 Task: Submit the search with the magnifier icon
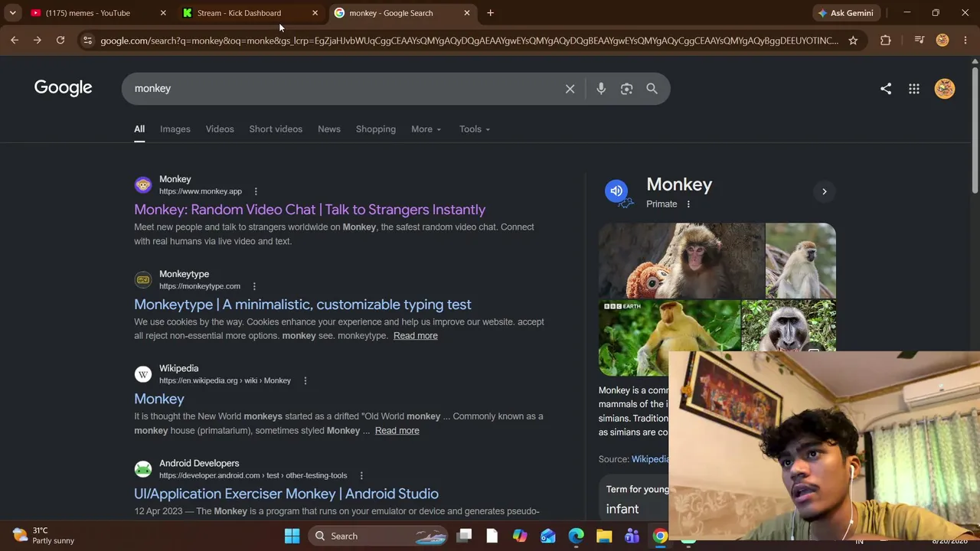[652, 89]
